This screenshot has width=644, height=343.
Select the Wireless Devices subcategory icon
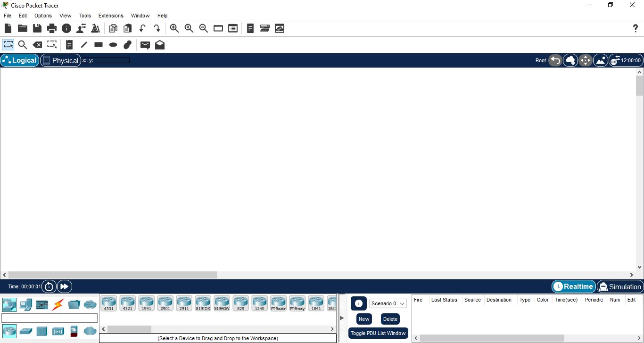coord(58,331)
